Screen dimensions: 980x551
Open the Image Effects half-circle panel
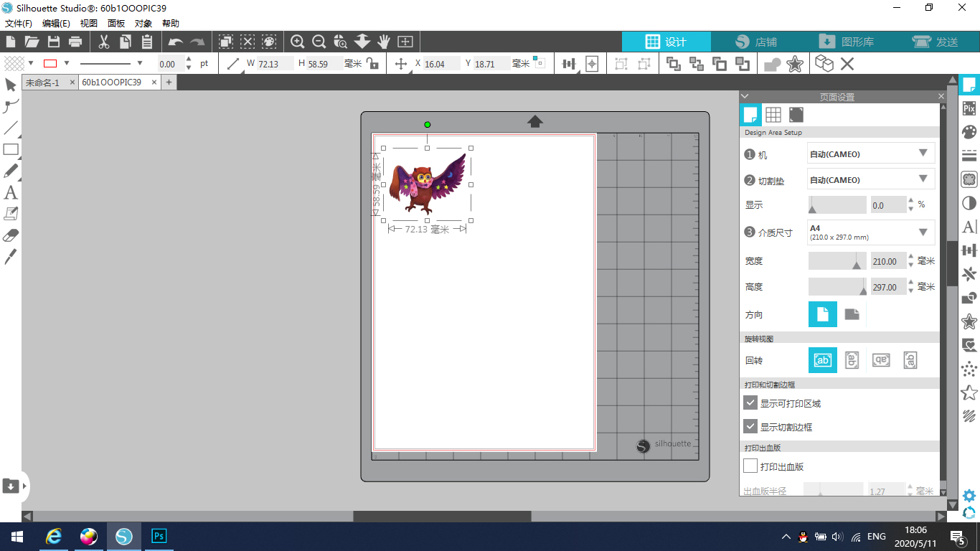969,203
